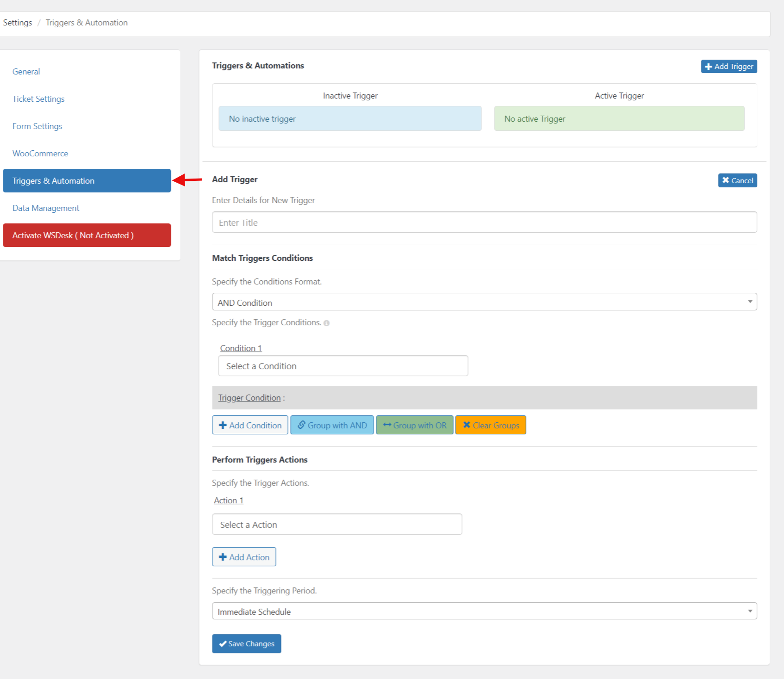Save Changes with the checkmark button

click(246, 643)
